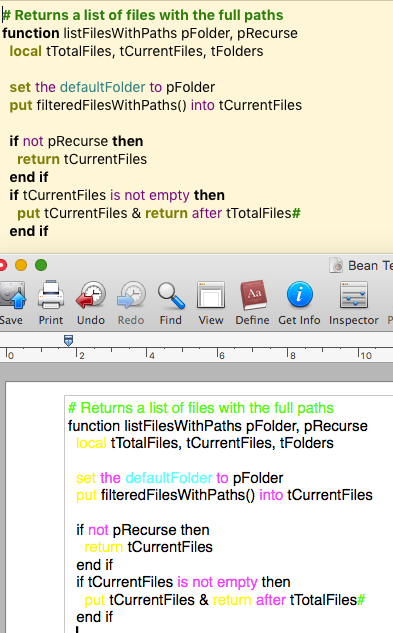This screenshot has height=633, width=393.
Task: Click the red close button of Bean
Action: coord(2,265)
